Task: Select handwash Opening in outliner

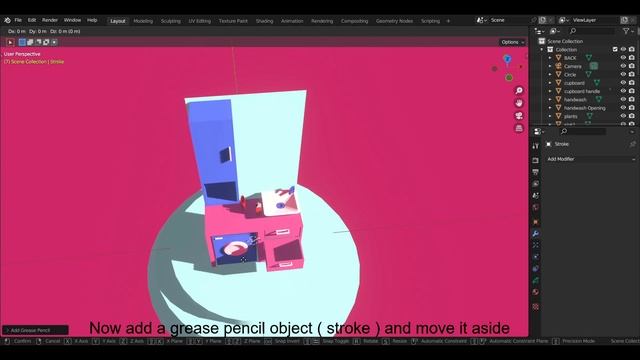Action: [x=584, y=108]
